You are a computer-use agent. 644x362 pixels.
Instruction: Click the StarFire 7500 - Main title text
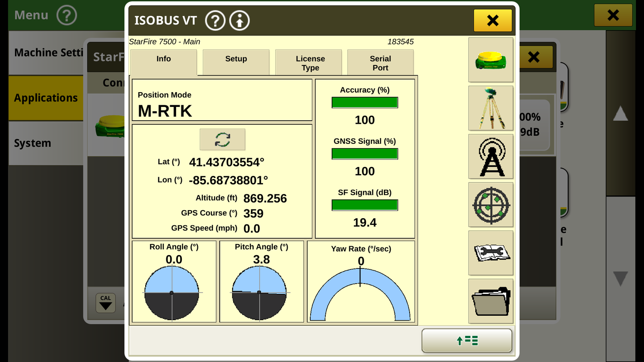point(164,42)
